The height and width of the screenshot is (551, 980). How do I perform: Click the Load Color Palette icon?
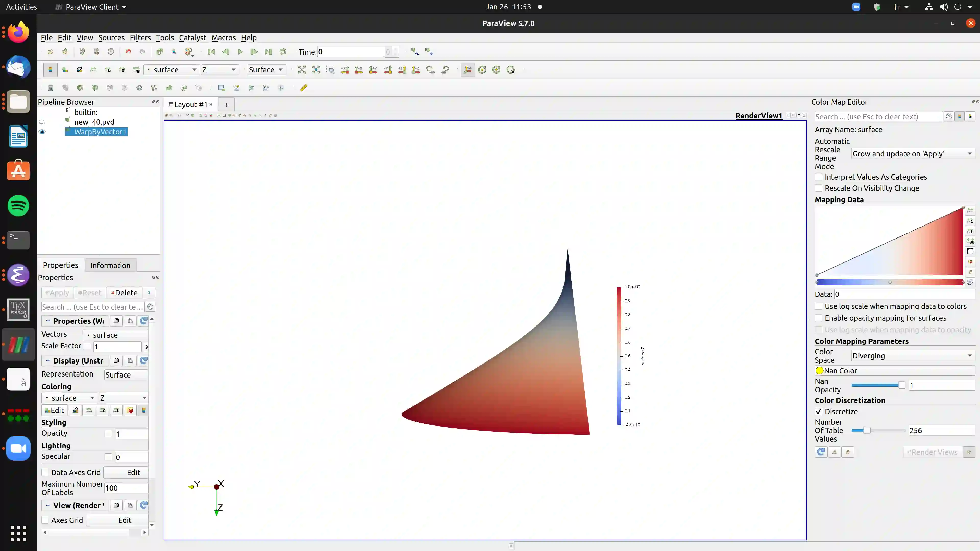189,52
